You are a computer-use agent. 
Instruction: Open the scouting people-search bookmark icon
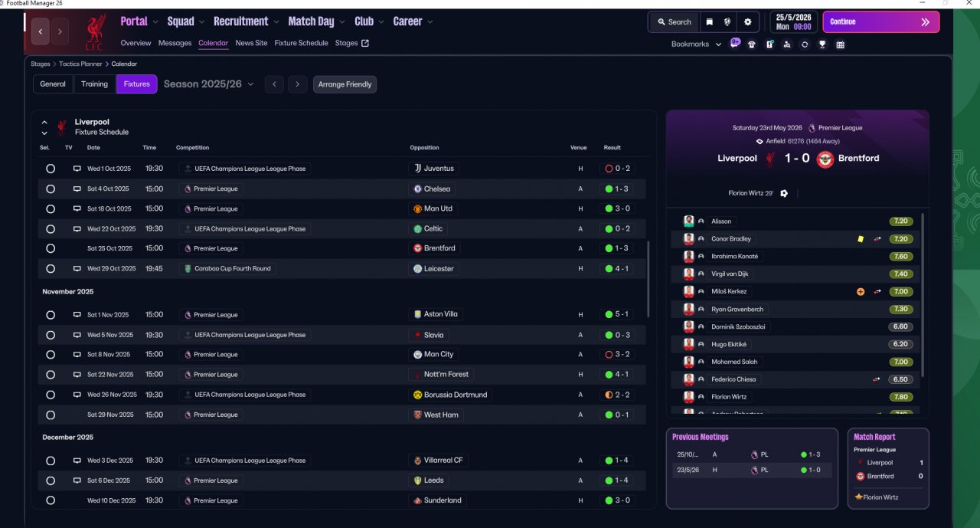787,44
